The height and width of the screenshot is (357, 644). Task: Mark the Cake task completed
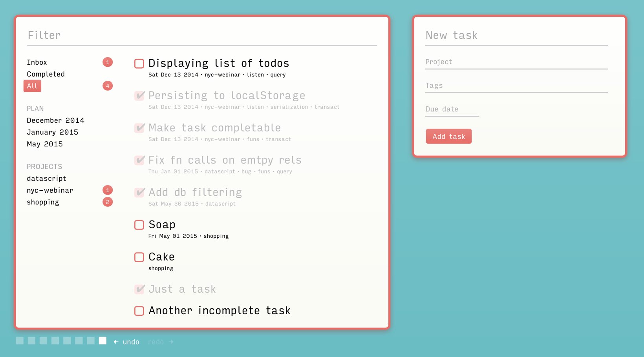(x=139, y=257)
